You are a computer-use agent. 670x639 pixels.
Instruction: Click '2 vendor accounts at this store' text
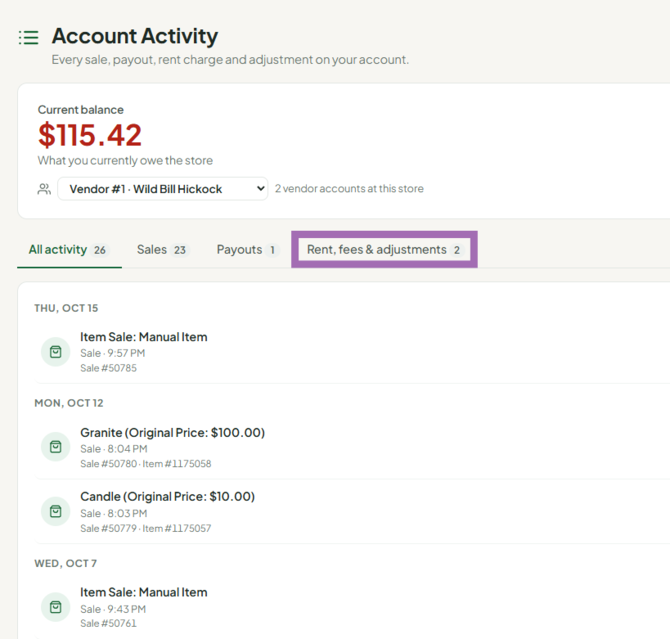point(349,188)
